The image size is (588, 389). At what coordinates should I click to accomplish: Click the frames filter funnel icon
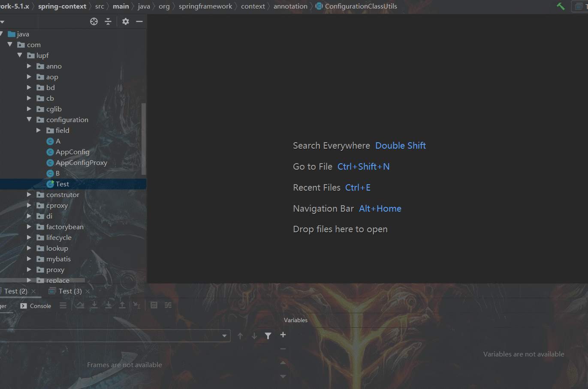[268, 336]
